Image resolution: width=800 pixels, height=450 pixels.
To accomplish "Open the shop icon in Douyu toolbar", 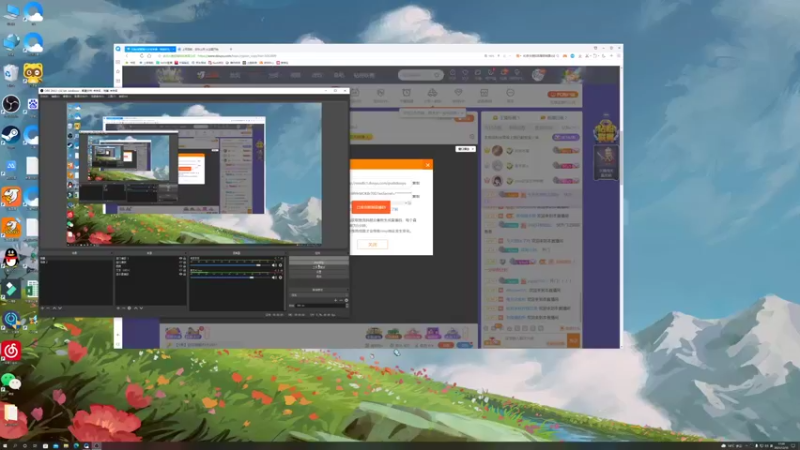I will pyautogui.click(x=484, y=94).
